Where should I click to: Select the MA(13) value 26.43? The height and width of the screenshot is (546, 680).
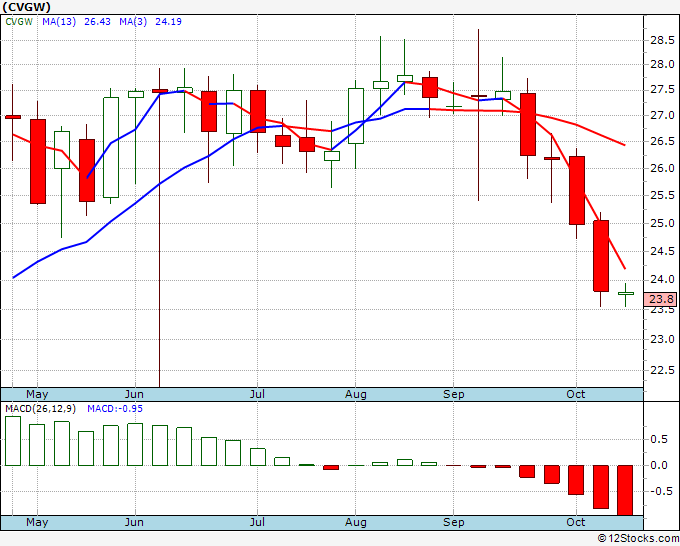click(98, 22)
